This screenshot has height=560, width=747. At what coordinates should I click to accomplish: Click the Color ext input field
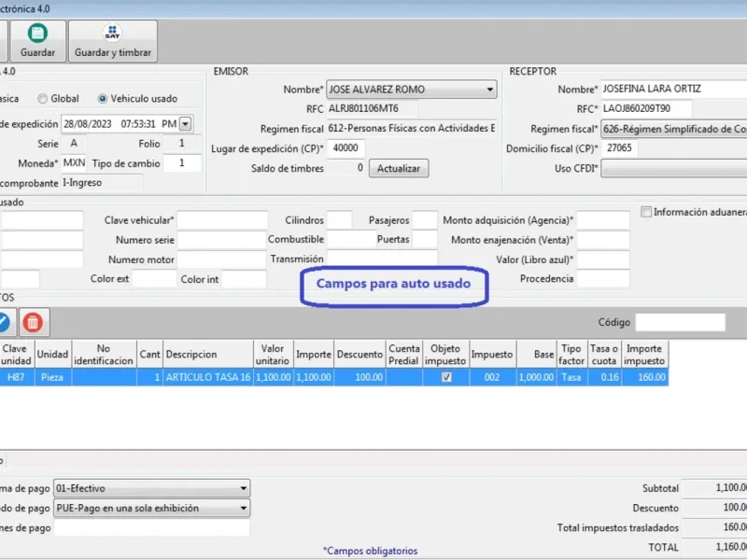click(154, 279)
